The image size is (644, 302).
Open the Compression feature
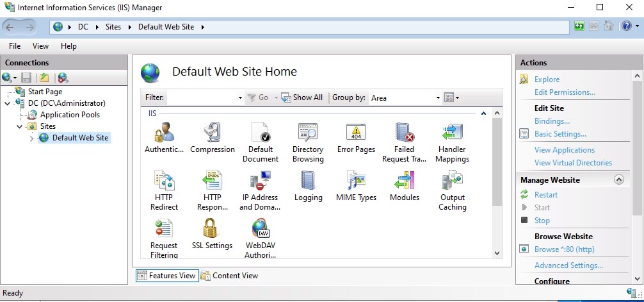[213, 133]
